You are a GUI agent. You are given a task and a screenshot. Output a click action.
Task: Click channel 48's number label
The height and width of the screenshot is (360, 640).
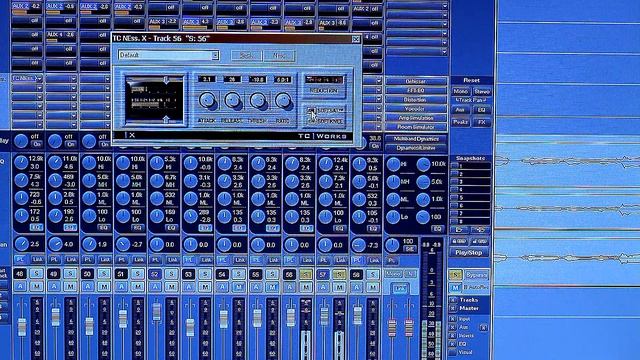point(20,274)
